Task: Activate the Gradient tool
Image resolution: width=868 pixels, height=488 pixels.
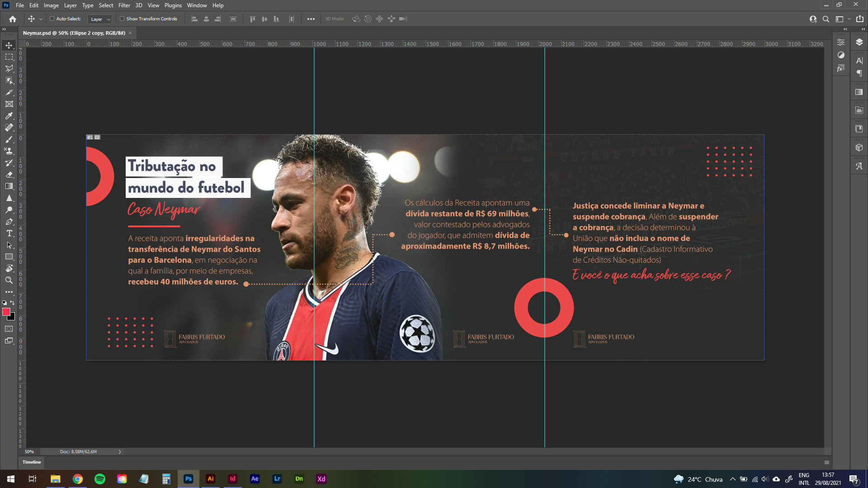Action: [x=9, y=187]
